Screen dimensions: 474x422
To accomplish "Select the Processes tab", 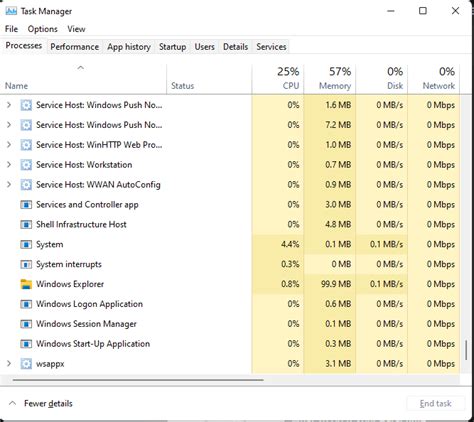I will pos(24,46).
